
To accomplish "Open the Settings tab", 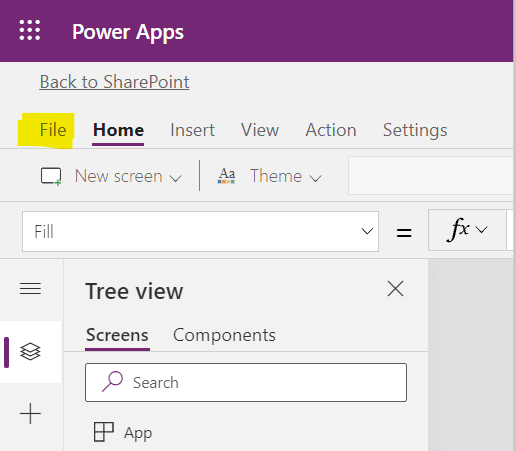I will 415,130.
